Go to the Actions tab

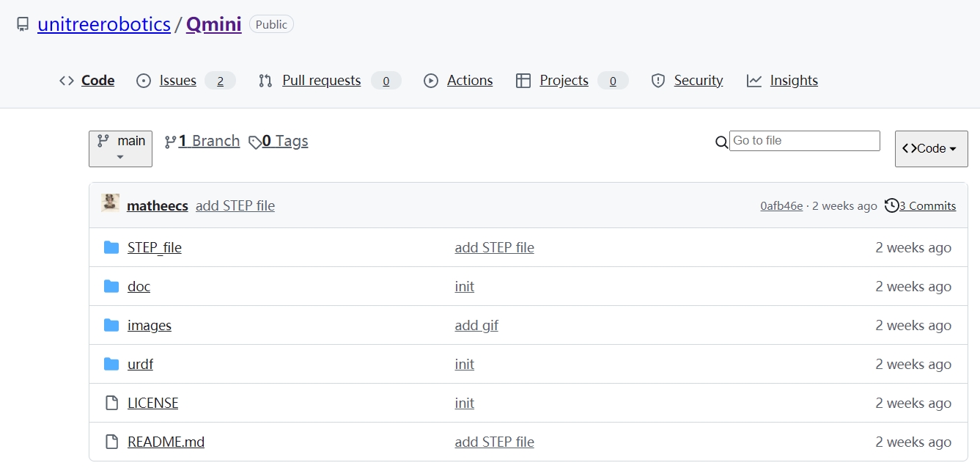pos(469,81)
